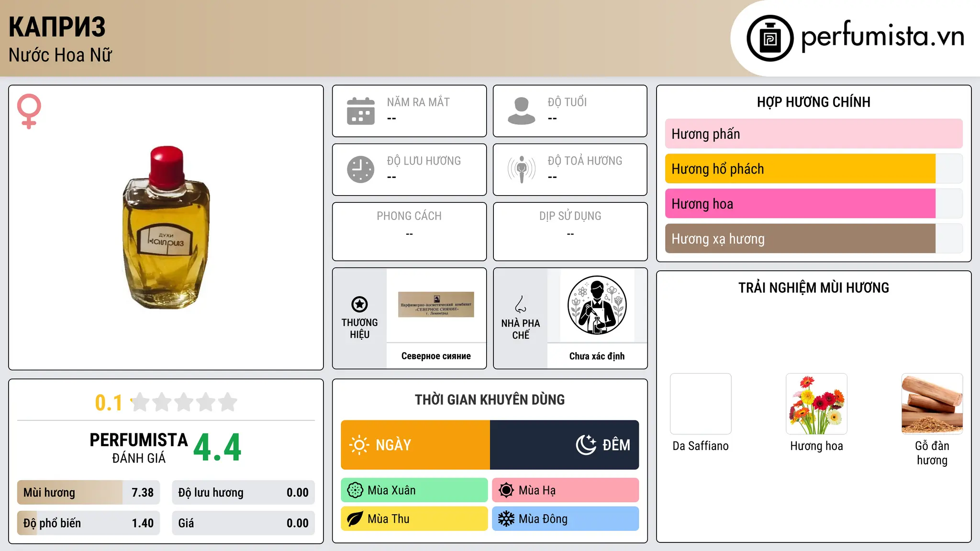Viewport: 980px width, 551px height.
Task: Choose the Mùa Đông season tag
Action: click(x=566, y=519)
